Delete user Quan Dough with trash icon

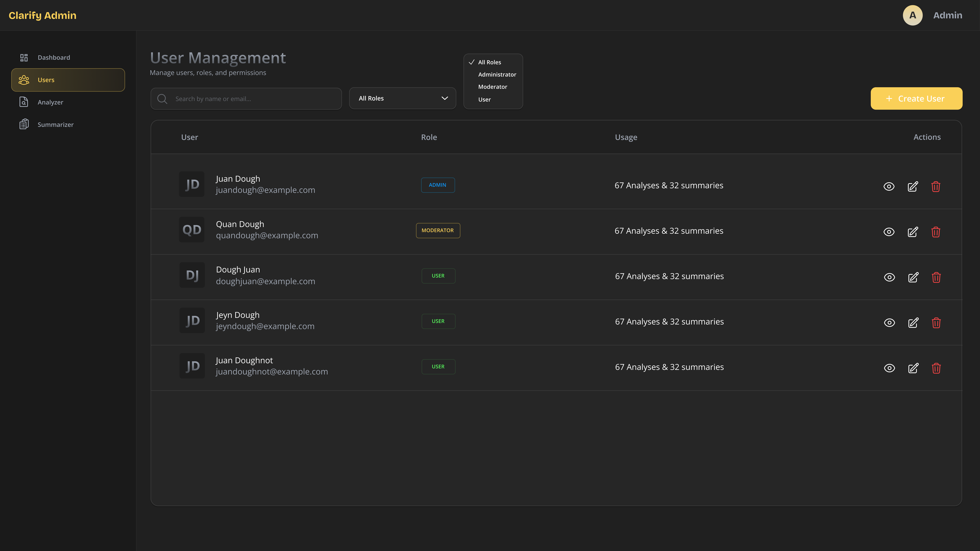936,232
